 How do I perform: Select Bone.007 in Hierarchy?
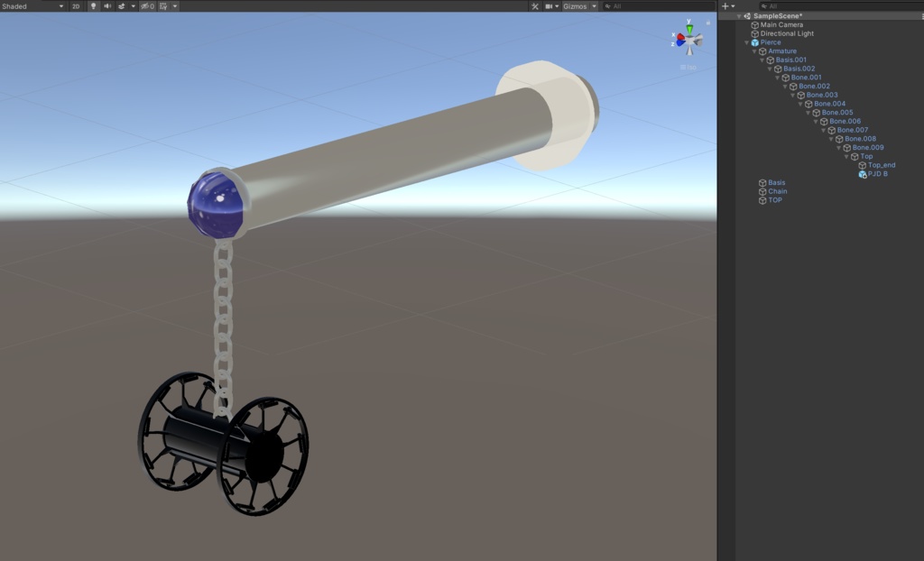(x=853, y=130)
